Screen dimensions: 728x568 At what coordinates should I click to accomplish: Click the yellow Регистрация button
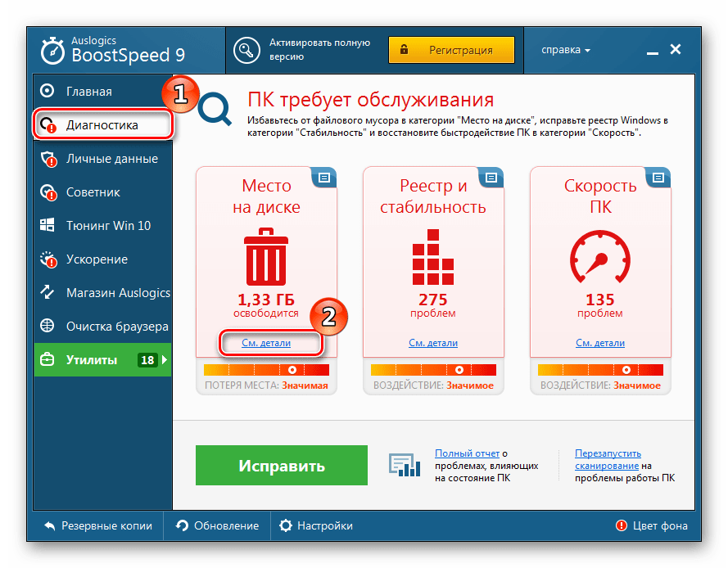[451, 50]
